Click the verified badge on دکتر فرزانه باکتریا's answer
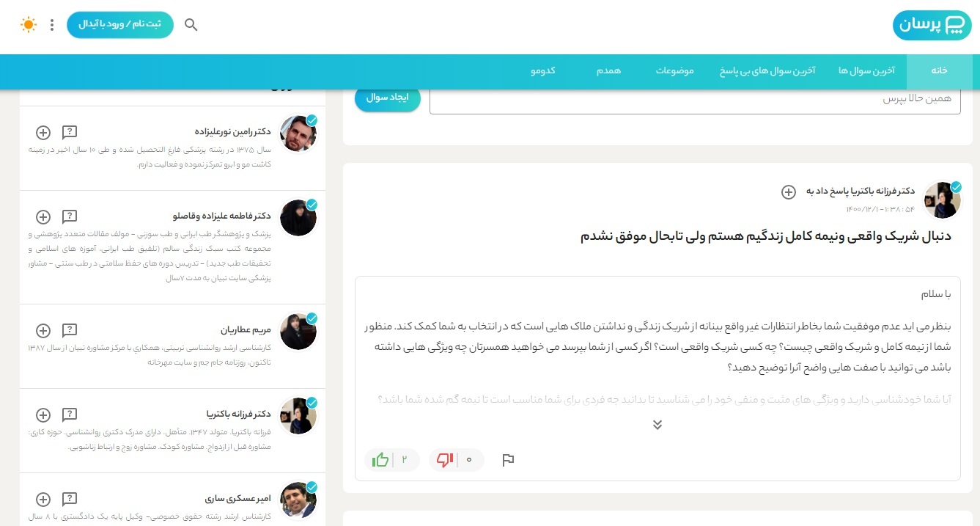Screen dimensions: 980x526 pyautogui.click(x=957, y=187)
